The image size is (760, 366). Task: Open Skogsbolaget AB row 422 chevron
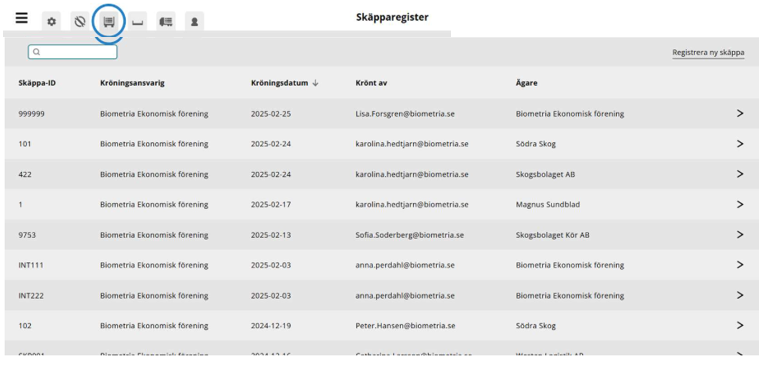pos(740,174)
